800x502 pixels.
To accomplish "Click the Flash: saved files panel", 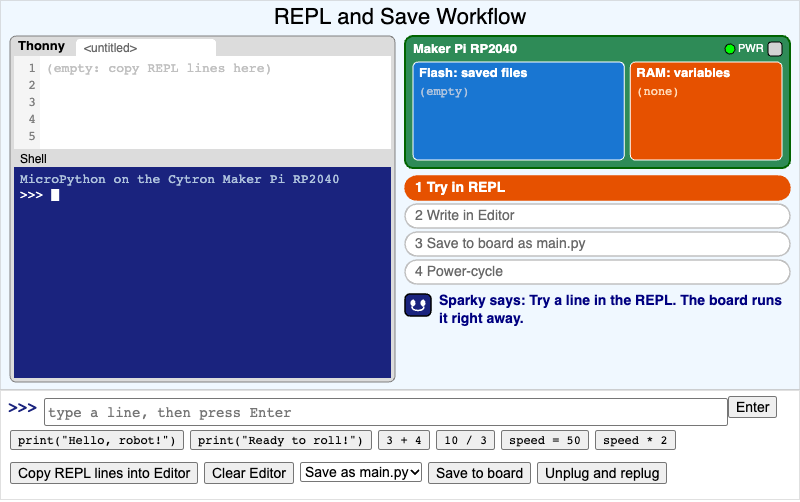I will click(x=518, y=111).
